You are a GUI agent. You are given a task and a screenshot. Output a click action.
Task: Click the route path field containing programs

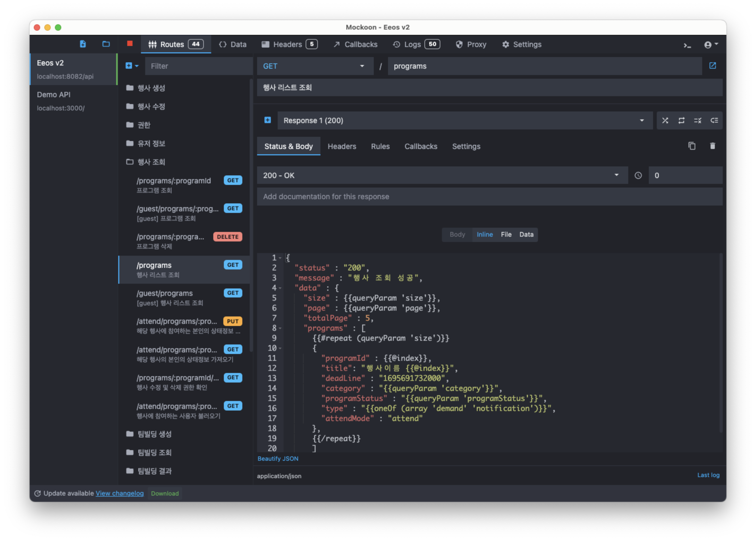tap(545, 66)
